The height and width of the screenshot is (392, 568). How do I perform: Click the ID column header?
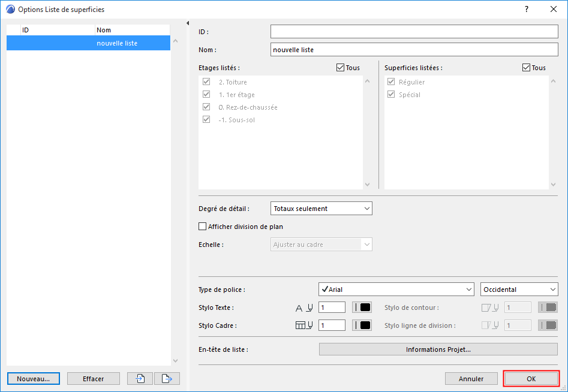58,30
